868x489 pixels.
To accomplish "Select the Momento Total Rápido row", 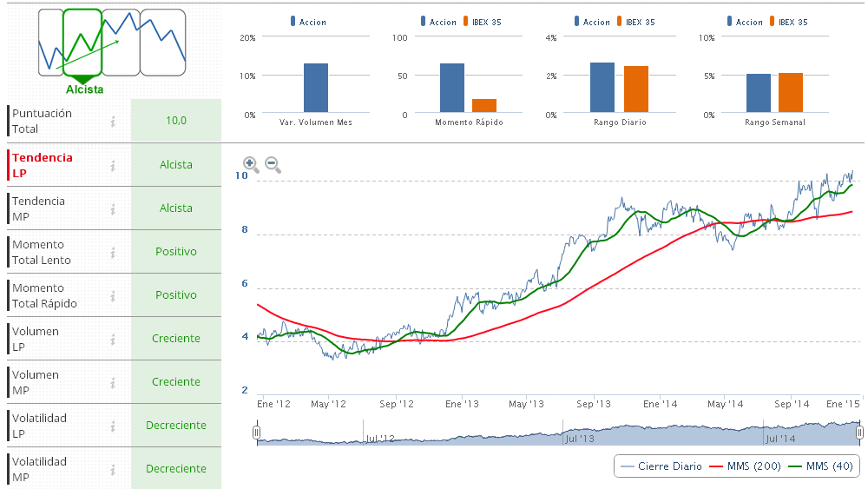I will (61, 295).
